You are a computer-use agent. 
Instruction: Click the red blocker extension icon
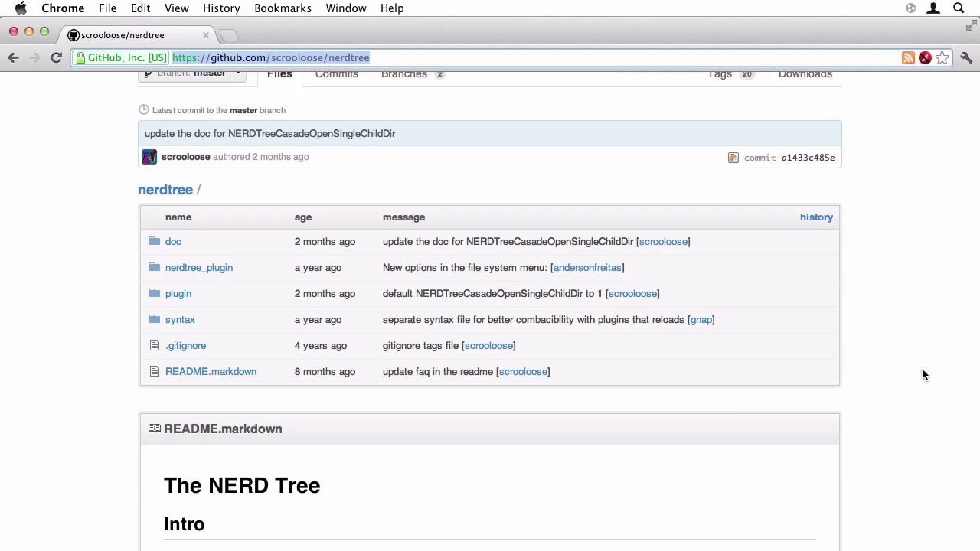tap(925, 58)
